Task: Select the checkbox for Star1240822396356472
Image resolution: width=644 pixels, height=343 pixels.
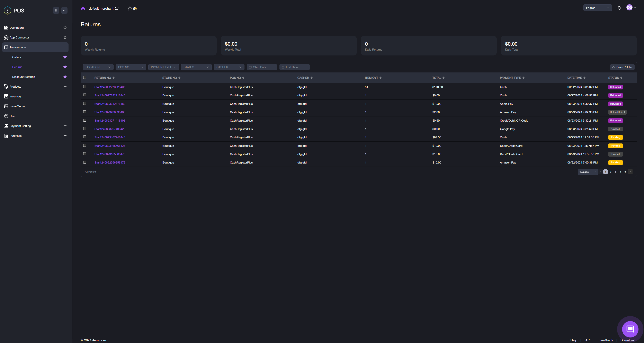Action: [85, 162]
